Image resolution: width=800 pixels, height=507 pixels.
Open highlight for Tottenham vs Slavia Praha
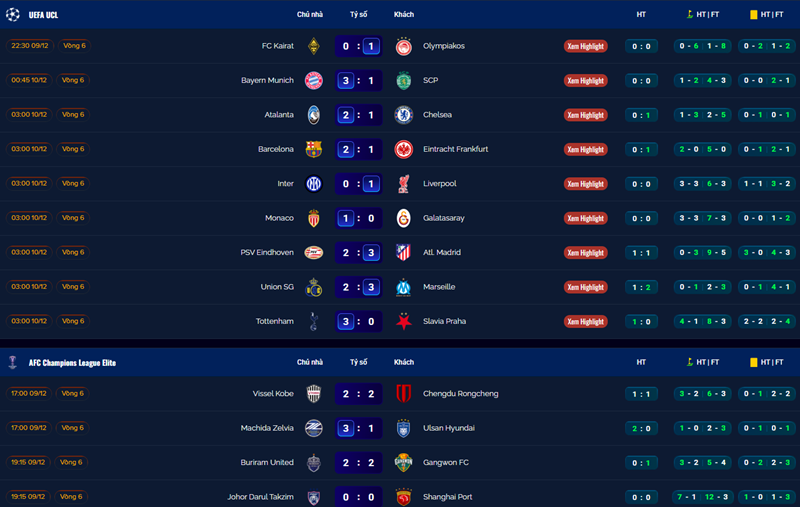(x=585, y=322)
